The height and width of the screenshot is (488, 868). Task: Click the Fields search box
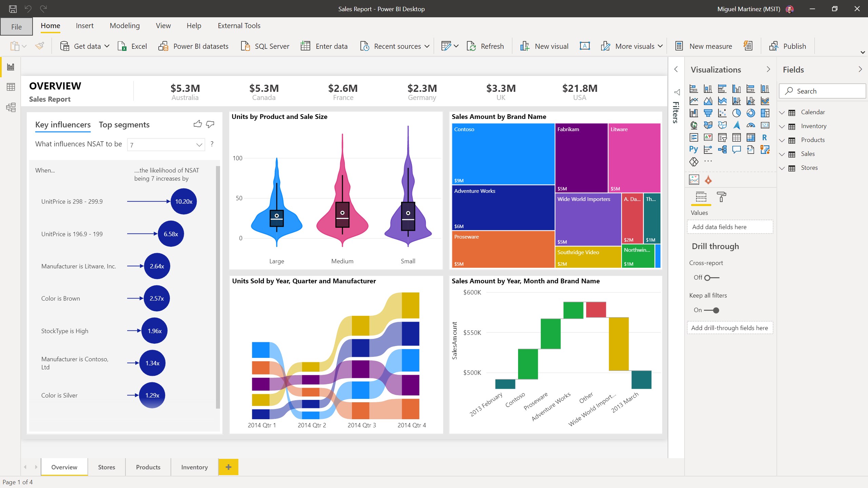click(x=823, y=91)
